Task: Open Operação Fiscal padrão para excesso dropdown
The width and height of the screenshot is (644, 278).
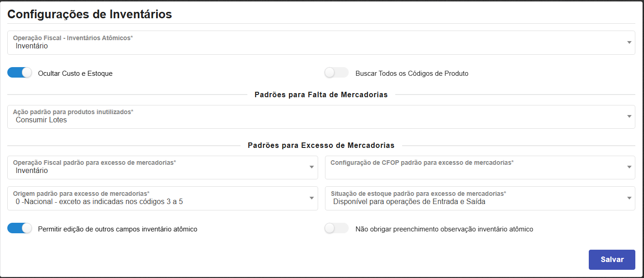Action: click(311, 167)
